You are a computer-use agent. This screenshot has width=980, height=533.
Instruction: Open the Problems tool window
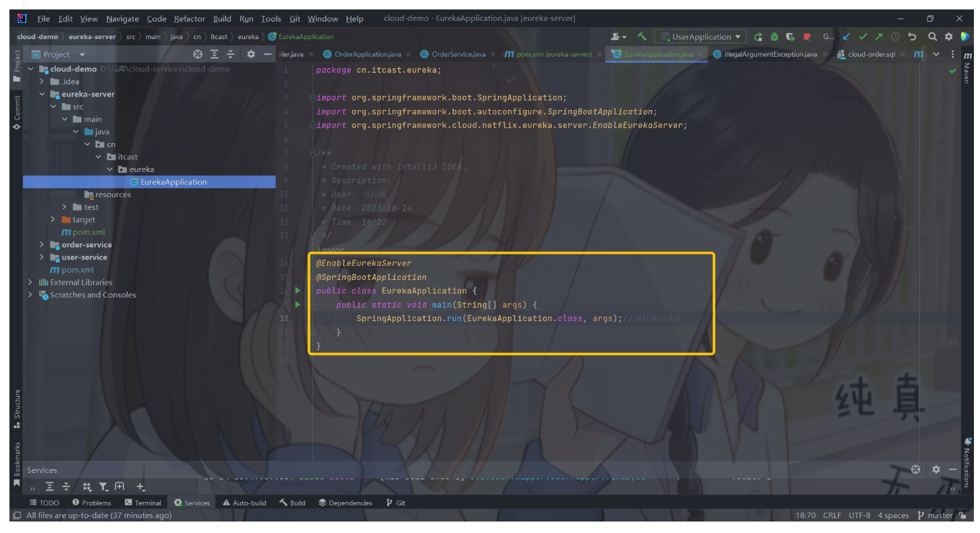[92, 503]
